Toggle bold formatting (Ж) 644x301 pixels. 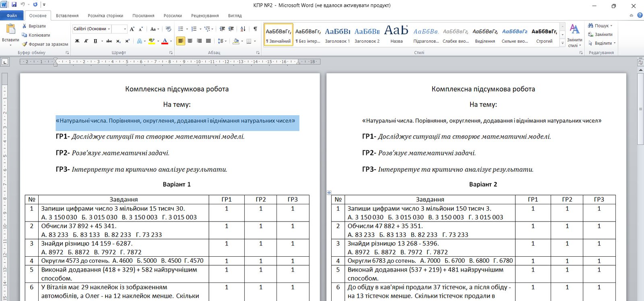tap(77, 41)
